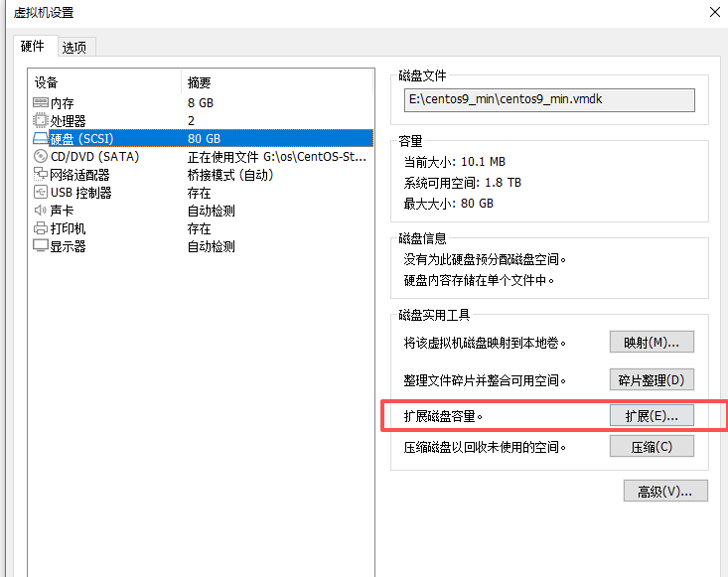Click the disk file path field centos9_min.vmdk
The width and height of the screenshot is (728, 577).
pyautogui.click(x=549, y=99)
